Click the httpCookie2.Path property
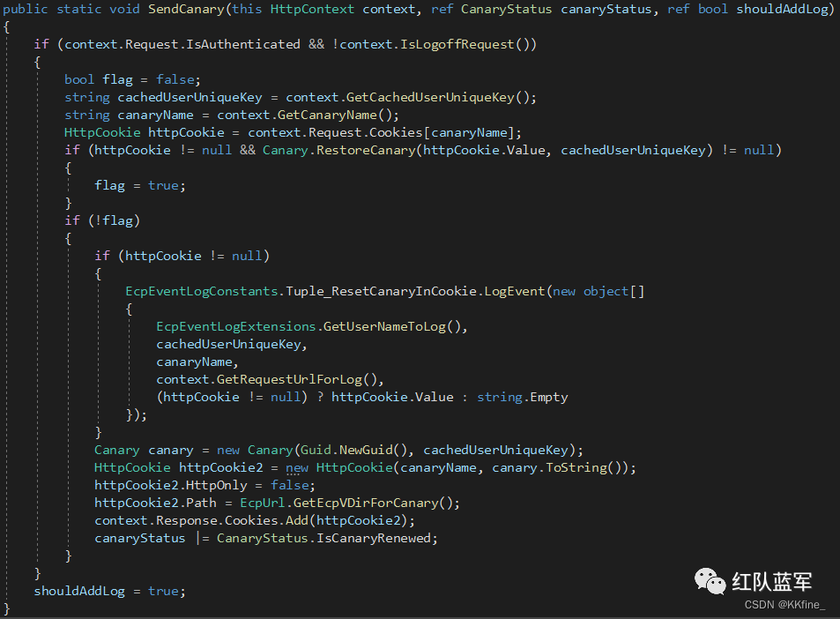The image size is (840, 619). click(155, 503)
